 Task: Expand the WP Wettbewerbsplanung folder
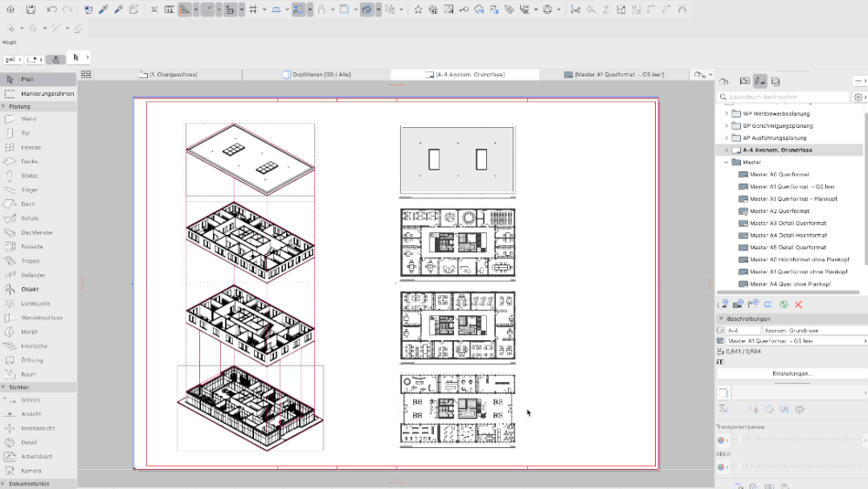pyautogui.click(x=727, y=113)
